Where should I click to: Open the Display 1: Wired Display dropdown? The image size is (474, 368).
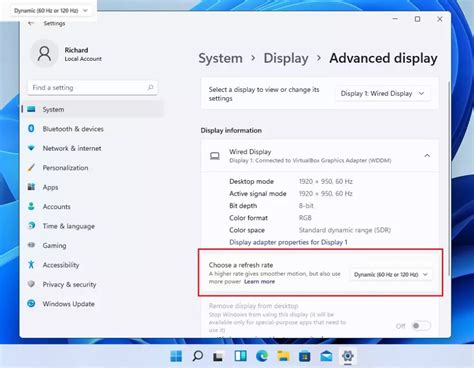click(383, 94)
